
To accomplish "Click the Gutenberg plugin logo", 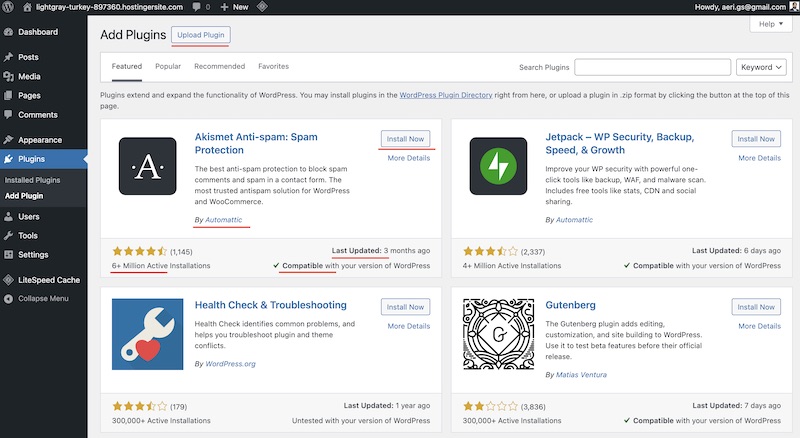I will click(x=497, y=334).
